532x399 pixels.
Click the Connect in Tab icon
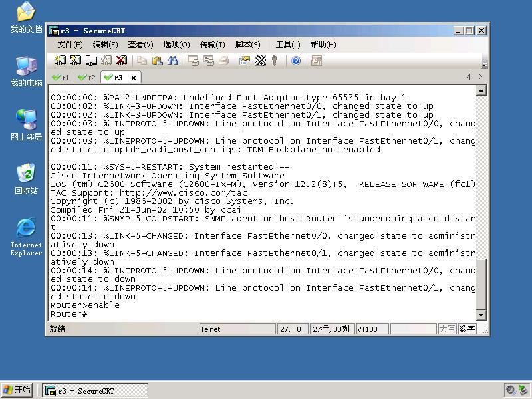point(90,61)
